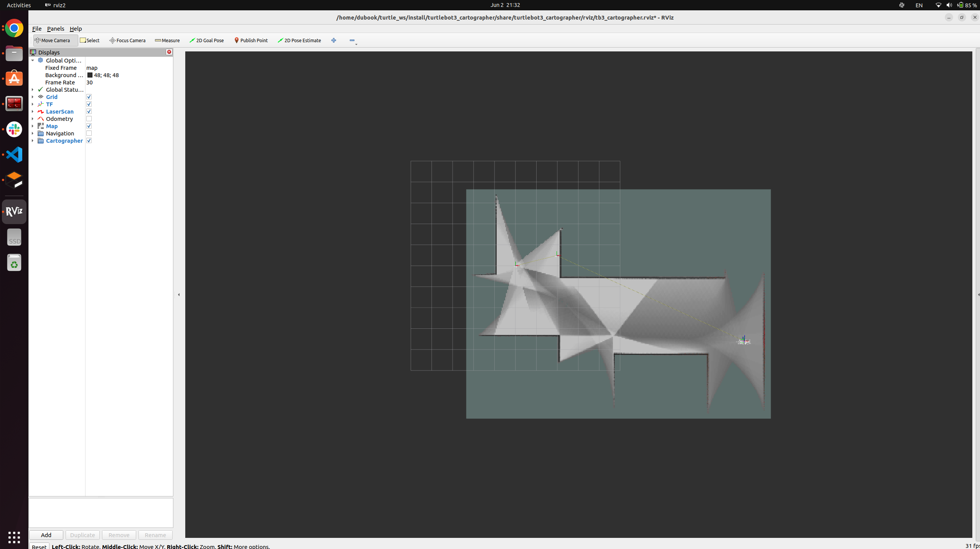980x549 pixels.
Task: Open the File menu
Action: point(37,29)
